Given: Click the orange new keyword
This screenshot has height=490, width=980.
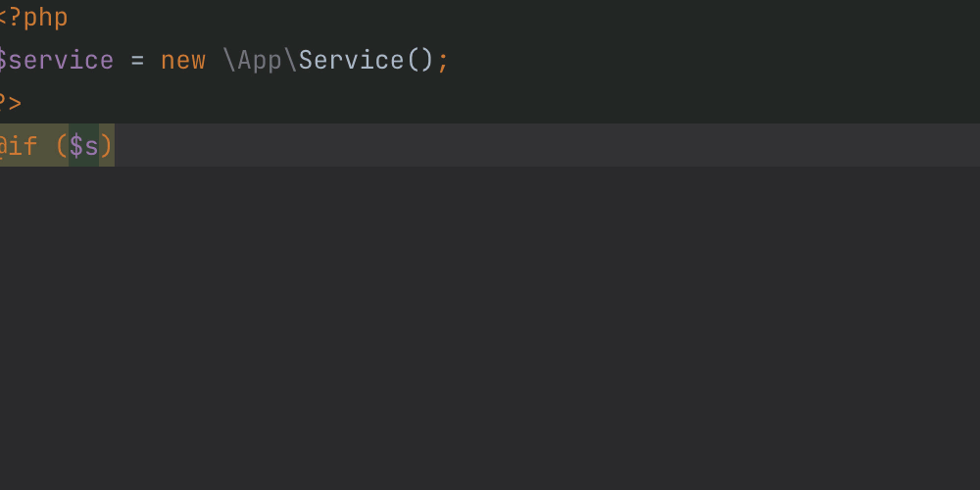Looking at the screenshot, I should coord(183,61).
